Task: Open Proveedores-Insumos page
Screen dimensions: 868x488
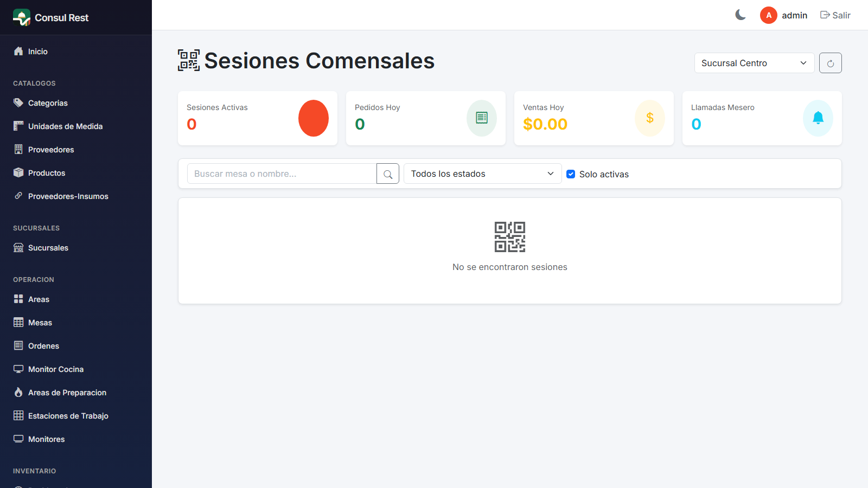Action: [x=76, y=196]
